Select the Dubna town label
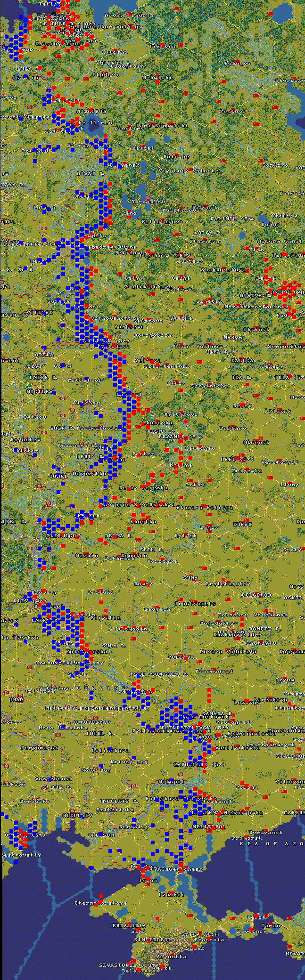 [270, 225]
